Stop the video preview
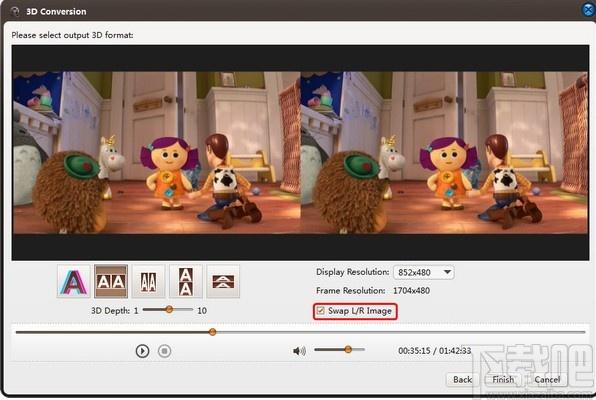 tap(164, 351)
